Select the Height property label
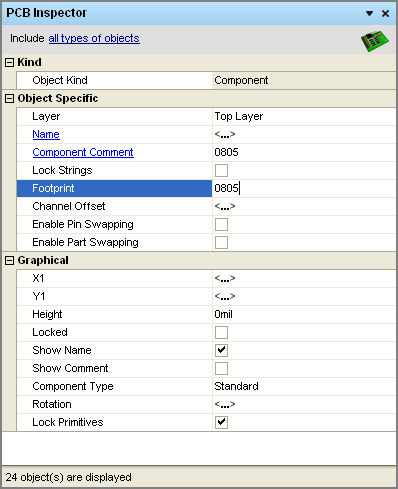Image resolution: width=398 pixels, height=489 pixels. (114, 314)
